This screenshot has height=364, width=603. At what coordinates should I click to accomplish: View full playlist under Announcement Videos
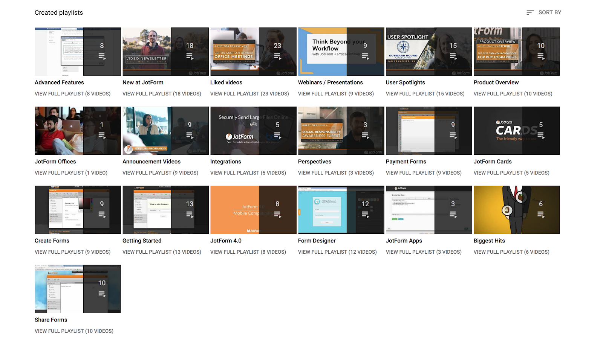160,173
